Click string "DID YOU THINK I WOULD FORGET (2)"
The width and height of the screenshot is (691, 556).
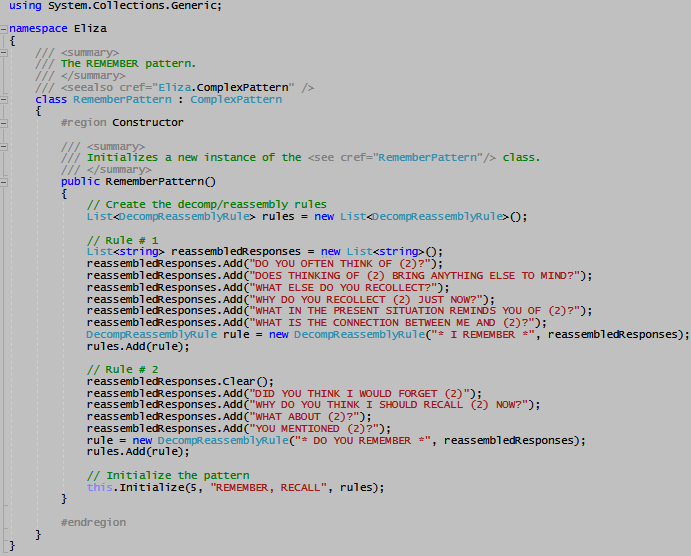pyautogui.click(x=359, y=393)
